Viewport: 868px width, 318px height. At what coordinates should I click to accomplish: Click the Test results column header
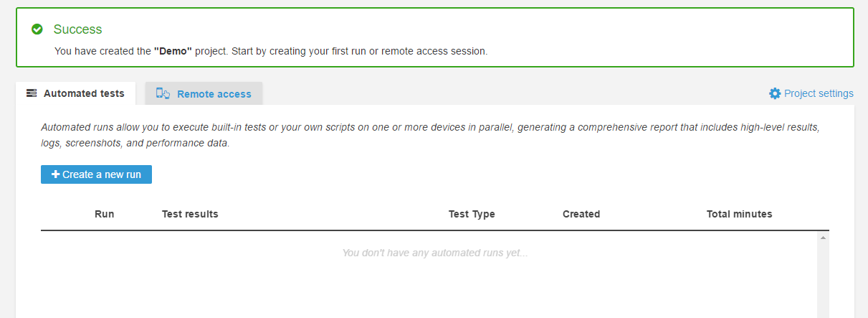tap(190, 214)
